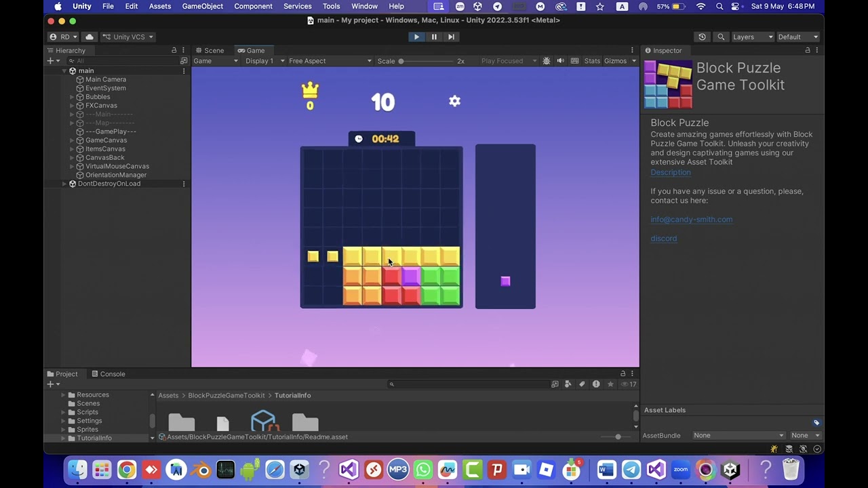Open the GameObject menu

click(x=202, y=6)
